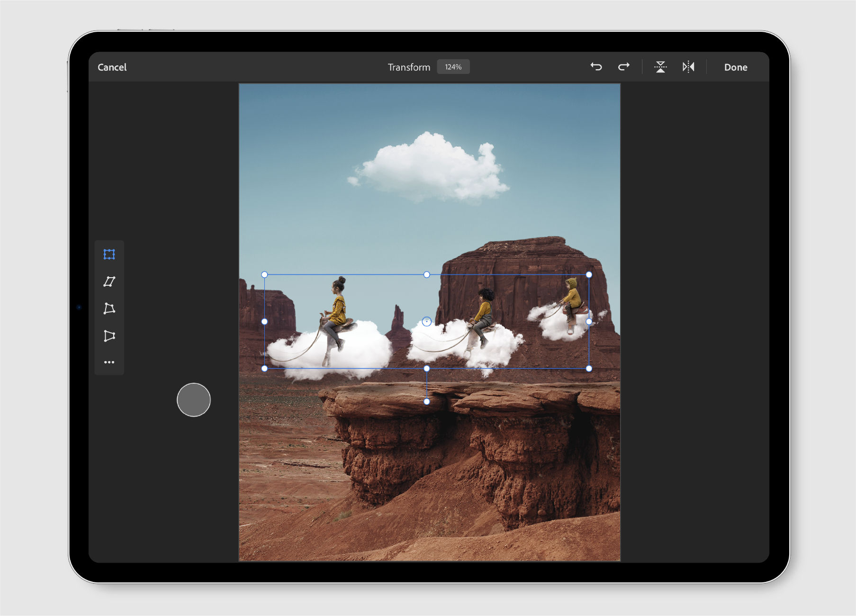This screenshot has width=856, height=616.
Task: Redo the last undone action
Action: (x=623, y=67)
